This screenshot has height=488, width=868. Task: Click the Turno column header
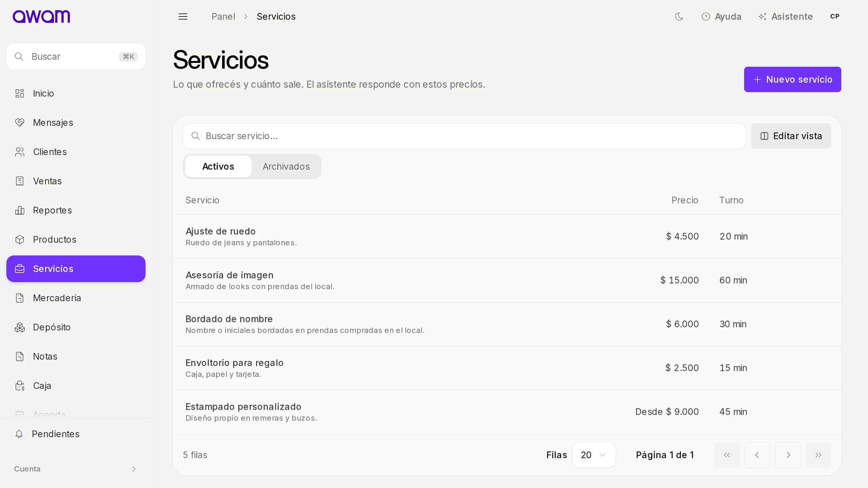coord(731,200)
